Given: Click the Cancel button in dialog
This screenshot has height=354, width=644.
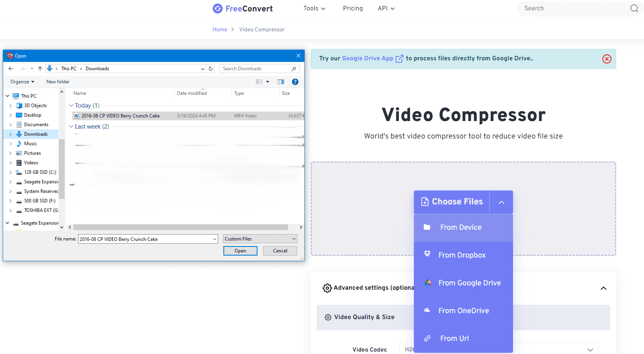Looking at the screenshot, I should 280,251.
